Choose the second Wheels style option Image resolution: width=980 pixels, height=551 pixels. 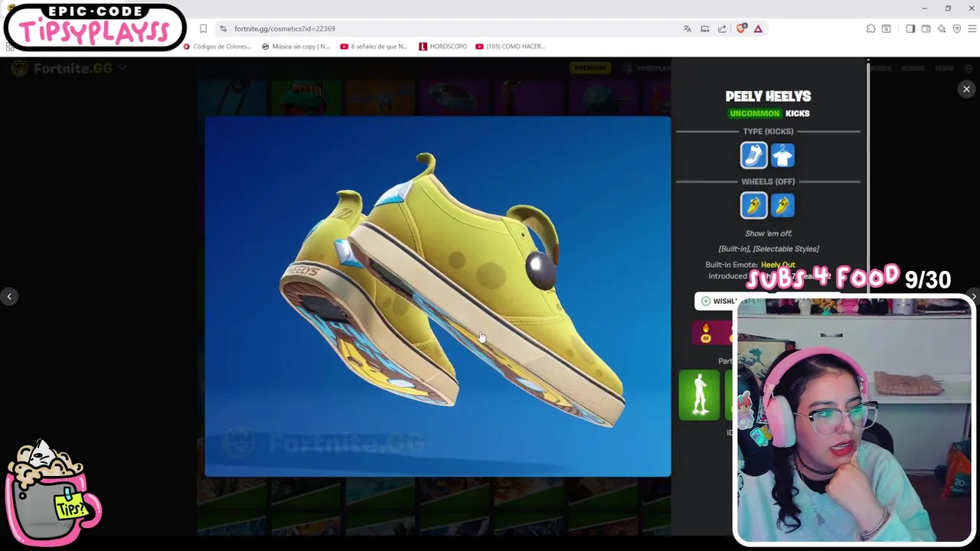pos(782,205)
